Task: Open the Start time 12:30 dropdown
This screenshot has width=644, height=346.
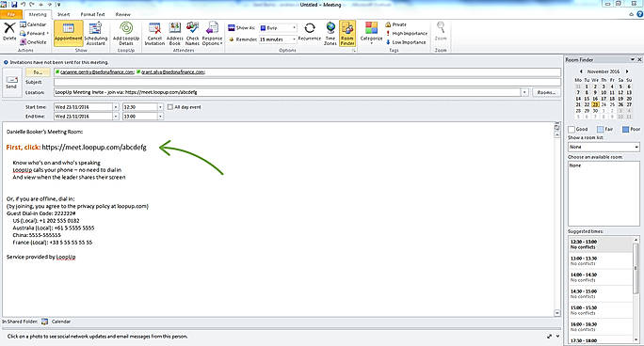Action: (x=160, y=107)
